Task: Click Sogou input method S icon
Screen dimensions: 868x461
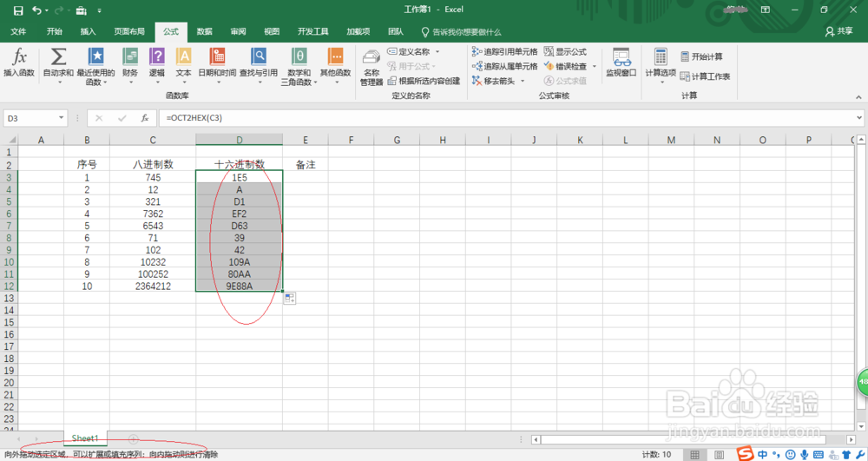Action: [746, 454]
